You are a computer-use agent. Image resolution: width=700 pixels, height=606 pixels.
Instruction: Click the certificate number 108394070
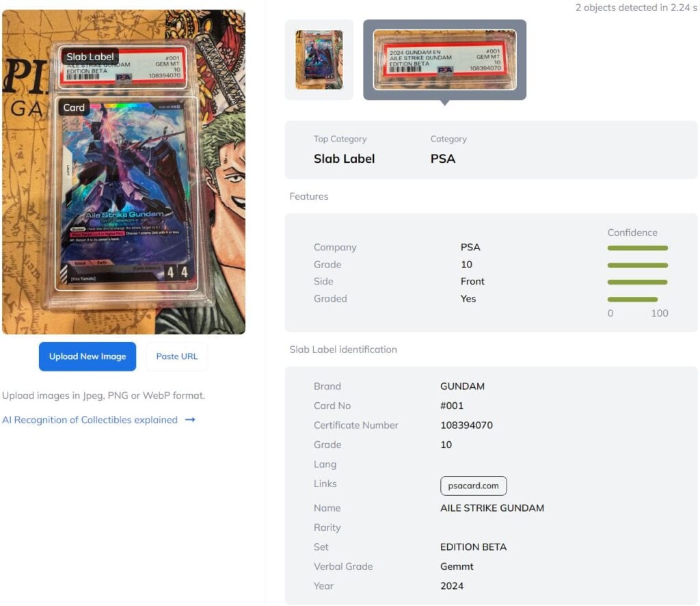tap(466, 425)
